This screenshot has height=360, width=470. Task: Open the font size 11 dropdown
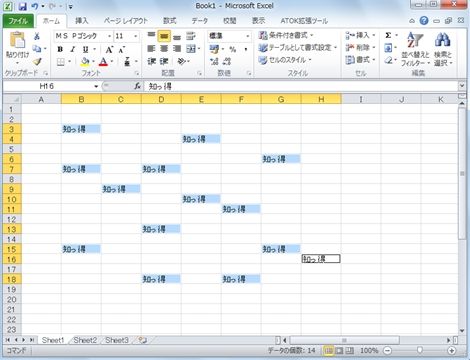tap(135, 36)
